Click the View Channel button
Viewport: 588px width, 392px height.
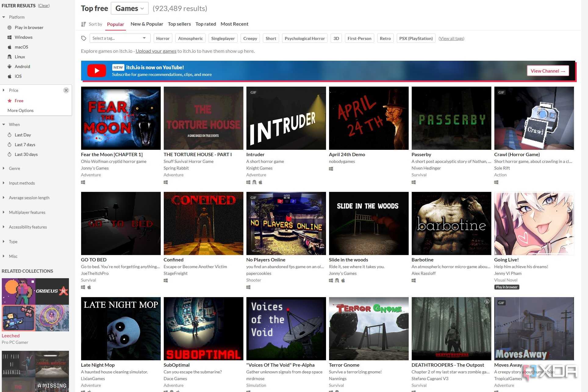pyautogui.click(x=548, y=71)
